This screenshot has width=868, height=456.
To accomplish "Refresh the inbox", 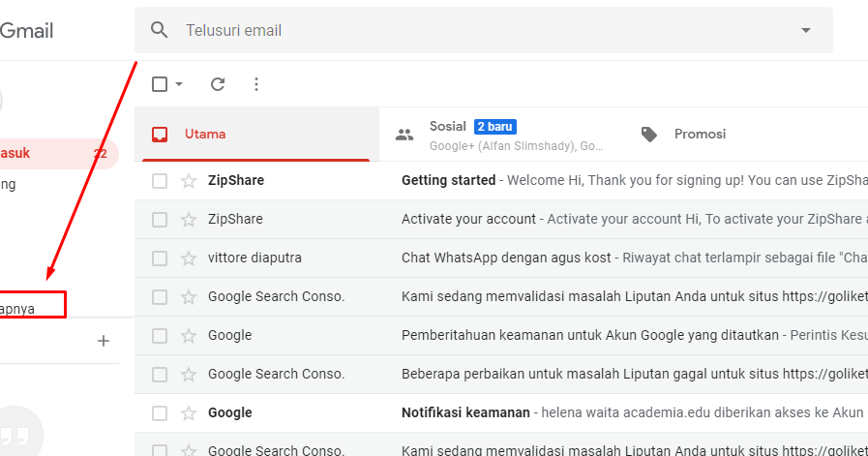I will tap(218, 84).
